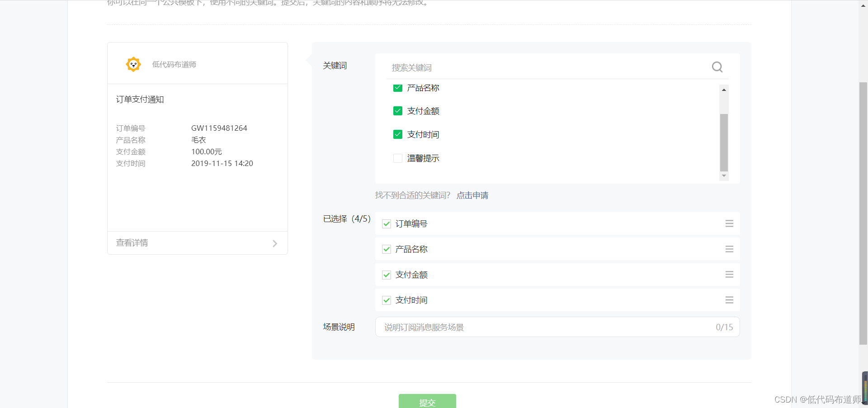Click the 100.00元 amount value

[x=207, y=152]
